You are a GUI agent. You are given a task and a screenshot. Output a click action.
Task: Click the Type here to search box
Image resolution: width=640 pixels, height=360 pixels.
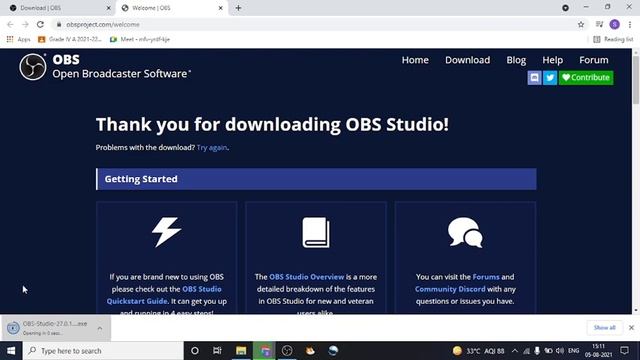[x=103, y=351]
